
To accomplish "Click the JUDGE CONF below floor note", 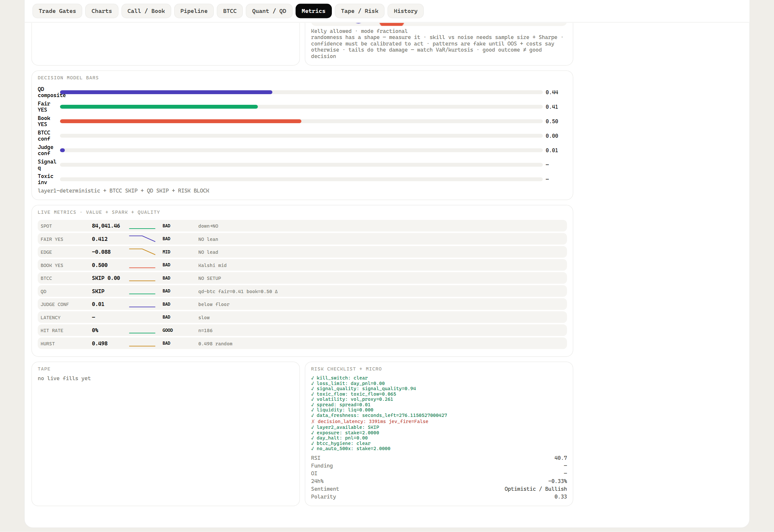I will pos(214,304).
